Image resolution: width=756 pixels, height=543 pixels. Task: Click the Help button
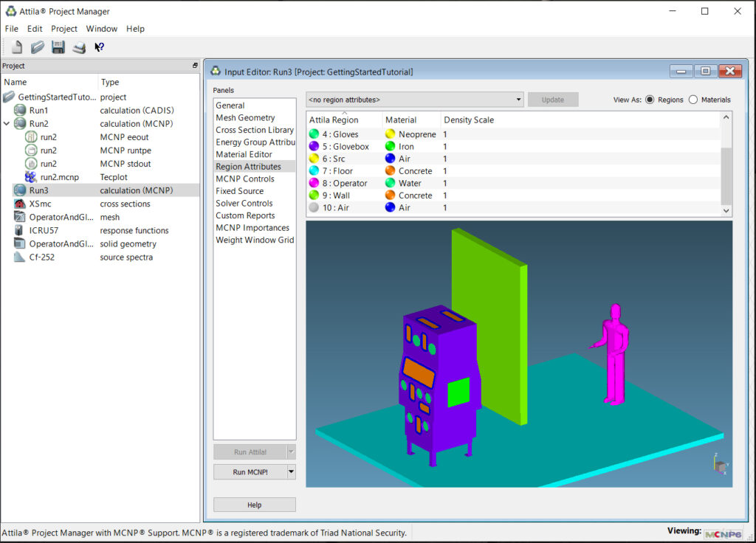[x=254, y=505]
